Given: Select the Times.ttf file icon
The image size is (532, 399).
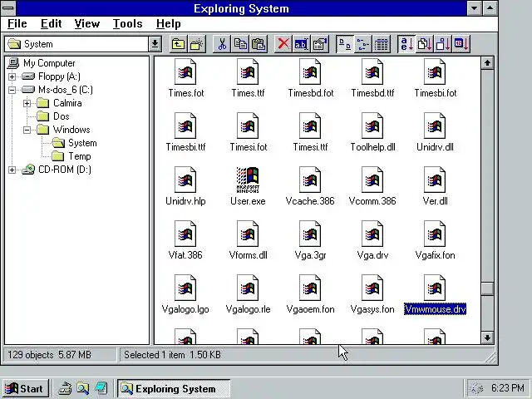Looking at the screenshot, I should click(248, 72).
